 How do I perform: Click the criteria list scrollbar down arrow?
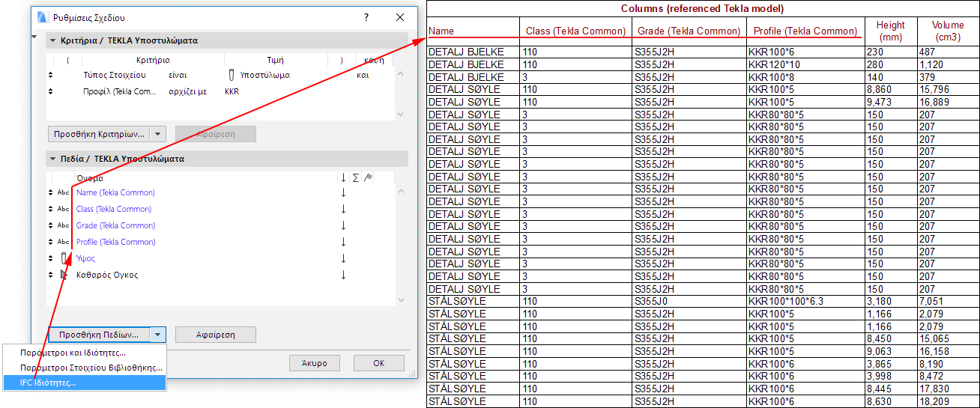coord(400,114)
